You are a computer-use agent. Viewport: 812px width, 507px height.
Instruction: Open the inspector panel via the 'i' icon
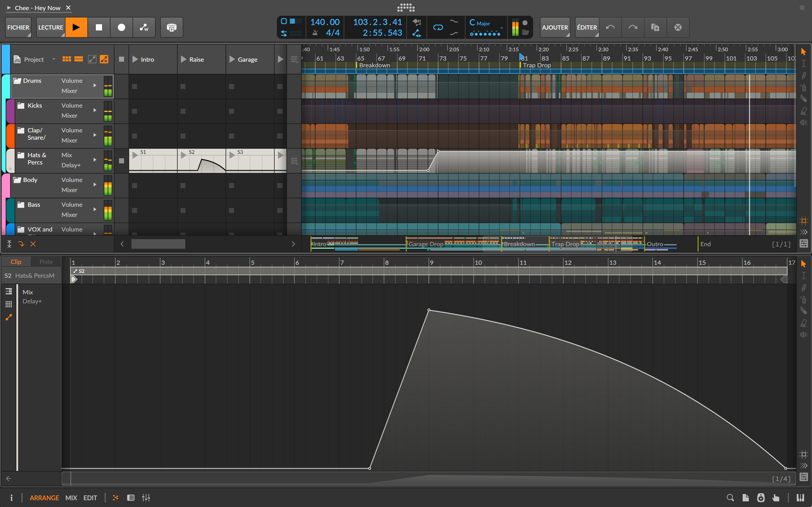(x=12, y=498)
